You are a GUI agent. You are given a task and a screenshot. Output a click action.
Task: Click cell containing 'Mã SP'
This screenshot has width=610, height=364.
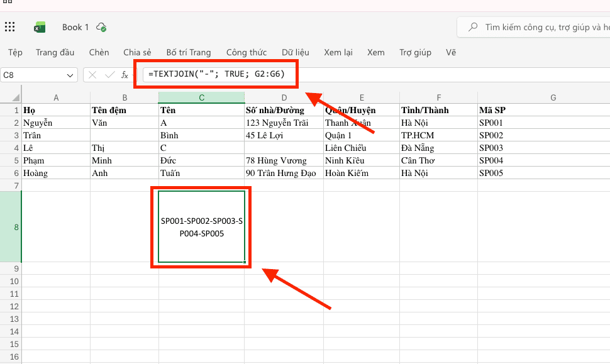[x=544, y=110]
